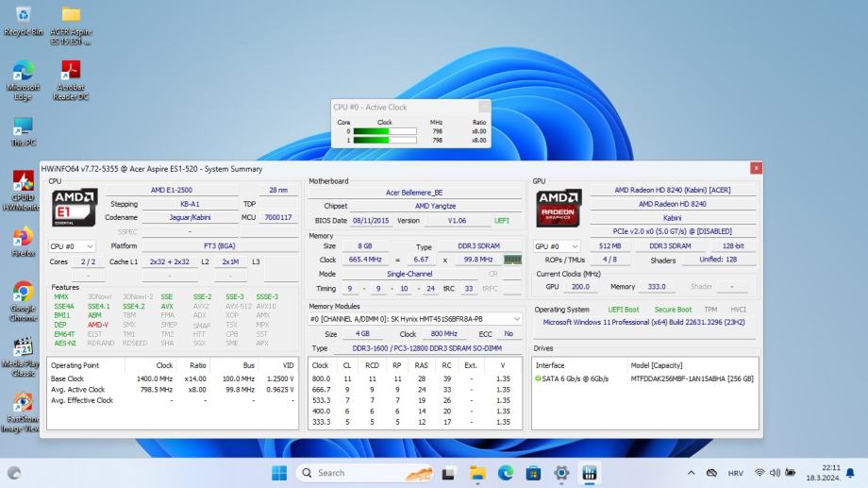Show hidden system tray icons
The height and width of the screenshot is (488, 868).
pos(691,473)
